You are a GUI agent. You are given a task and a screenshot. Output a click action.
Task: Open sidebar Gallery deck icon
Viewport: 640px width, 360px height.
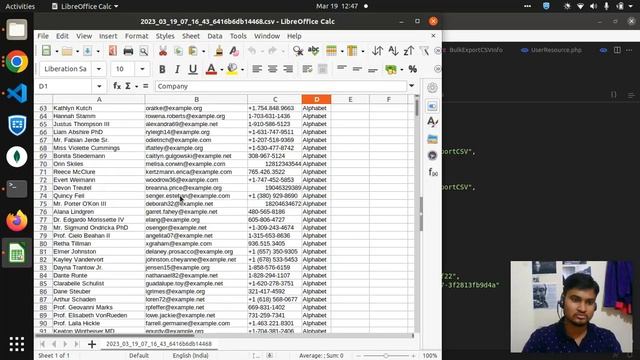(x=432, y=139)
